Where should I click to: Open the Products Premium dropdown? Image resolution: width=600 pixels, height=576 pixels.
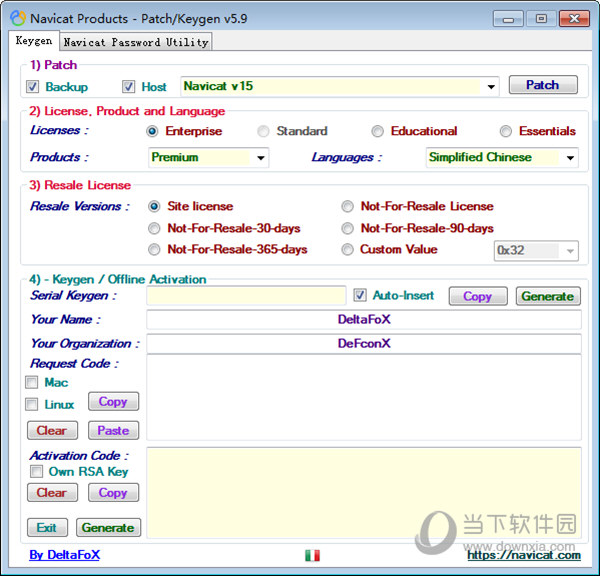(x=261, y=158)
